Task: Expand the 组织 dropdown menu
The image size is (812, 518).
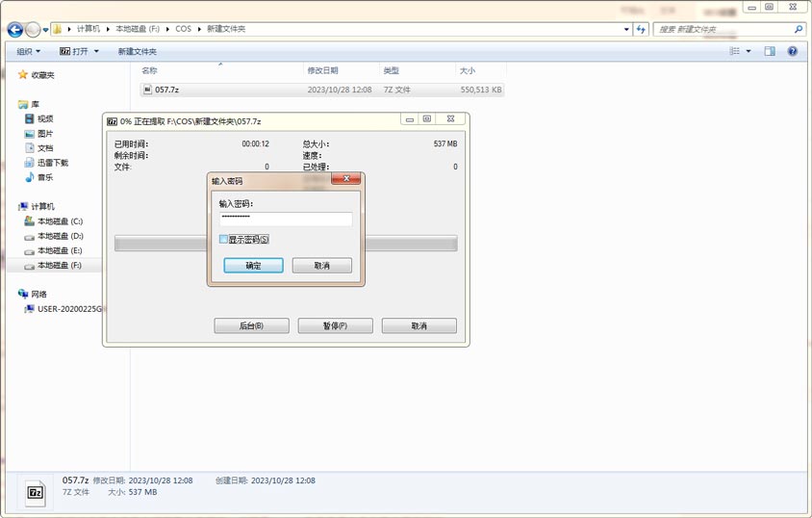Action: point(29,51)
